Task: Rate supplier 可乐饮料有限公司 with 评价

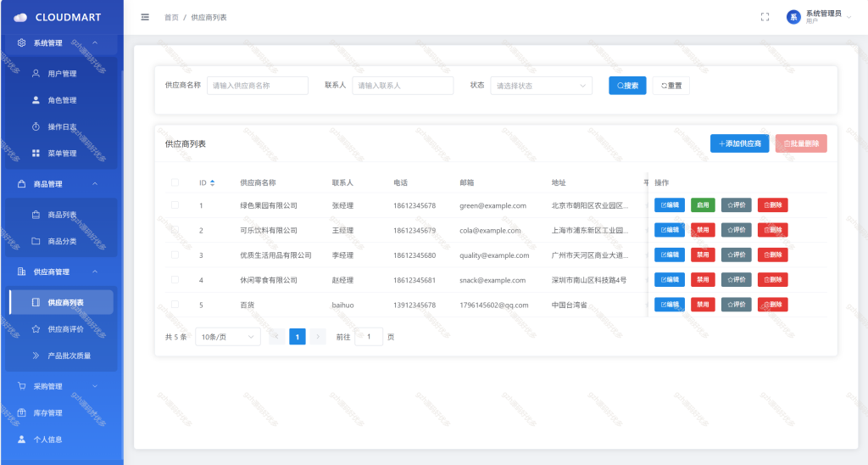Action: click(737, 230)
